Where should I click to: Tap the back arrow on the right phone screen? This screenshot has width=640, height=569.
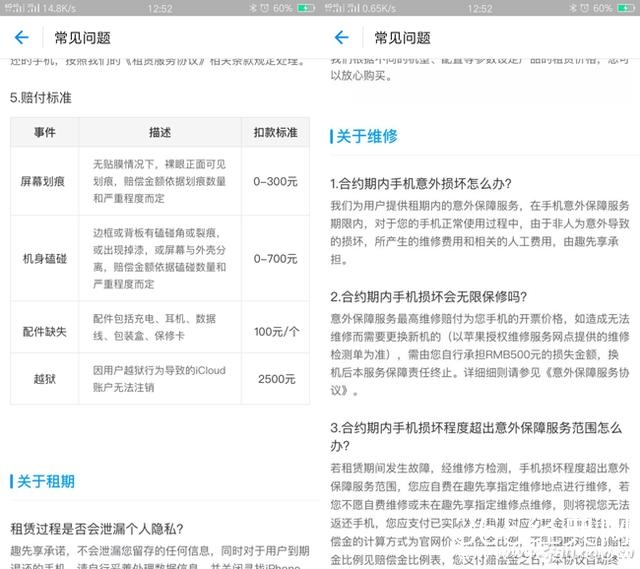coord(341,38)
